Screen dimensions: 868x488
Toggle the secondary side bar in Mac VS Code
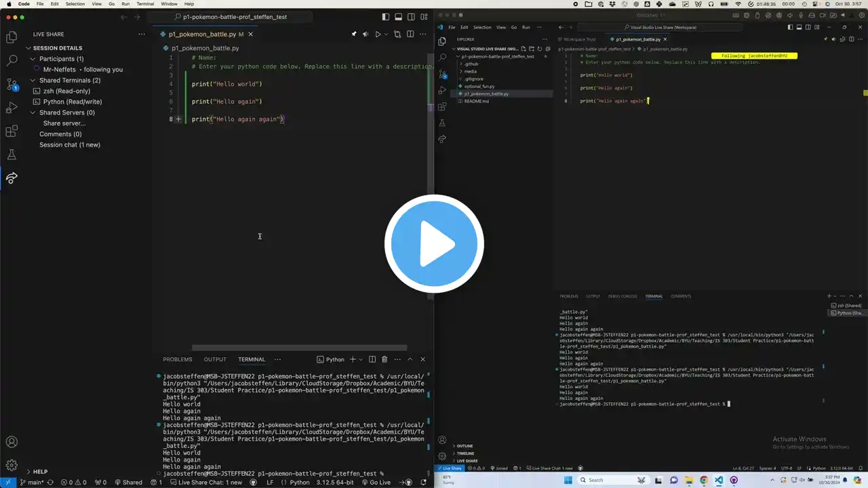click(411, 17)
